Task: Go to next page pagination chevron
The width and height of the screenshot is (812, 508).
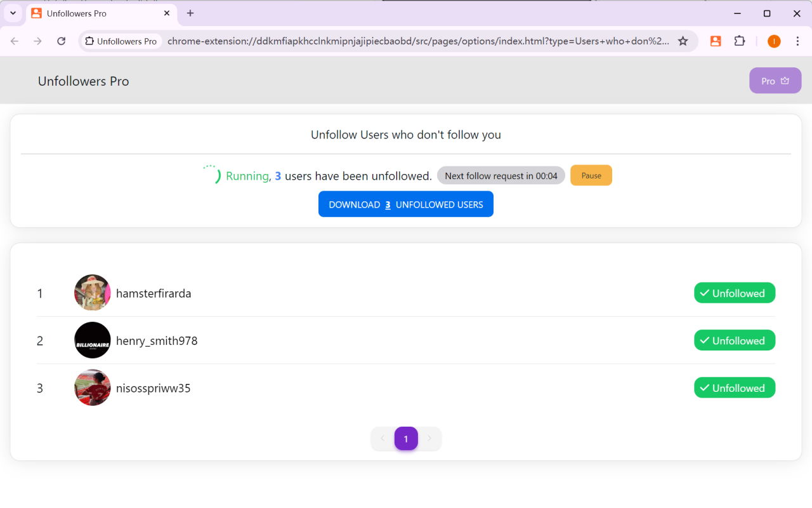Action: pyautogui.click(x=429, y=439)
